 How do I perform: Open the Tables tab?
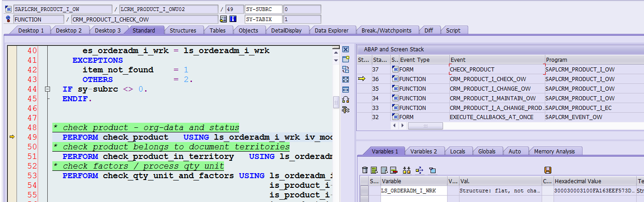point(218,30)
